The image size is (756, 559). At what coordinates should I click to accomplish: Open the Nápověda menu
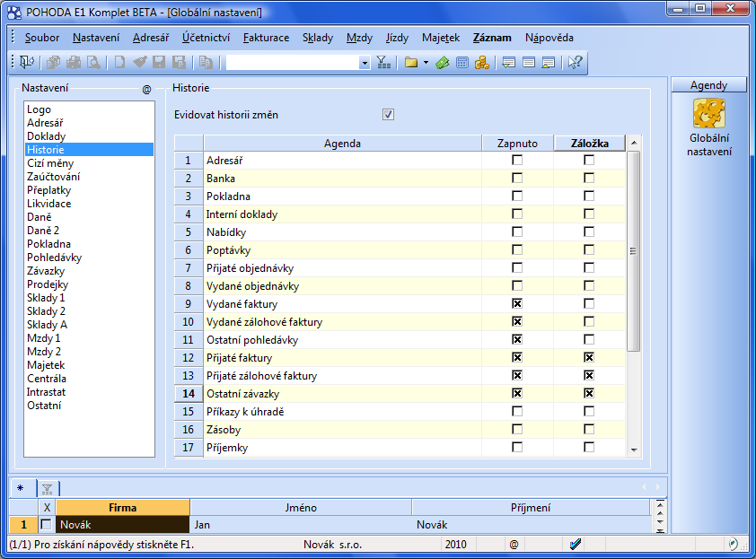tap(549, 38)
